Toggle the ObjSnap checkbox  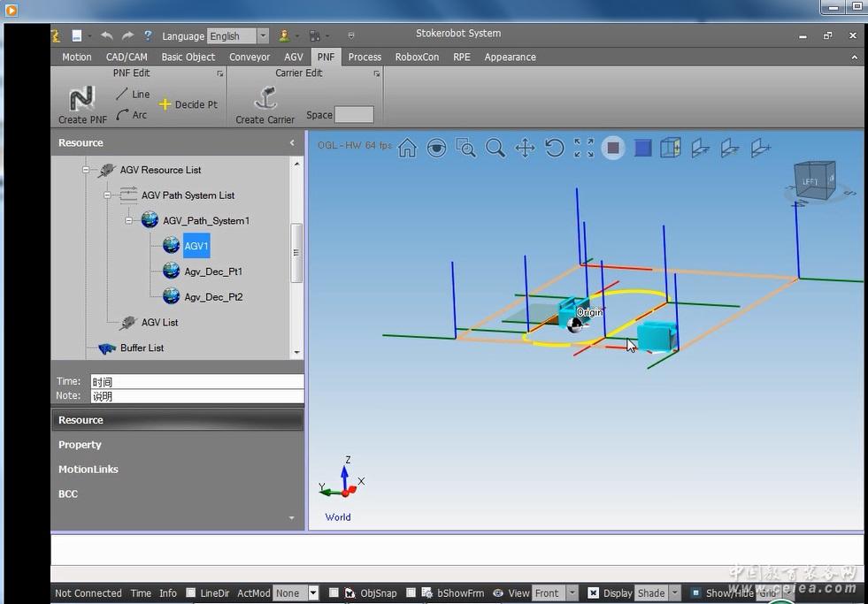point(334,593)
